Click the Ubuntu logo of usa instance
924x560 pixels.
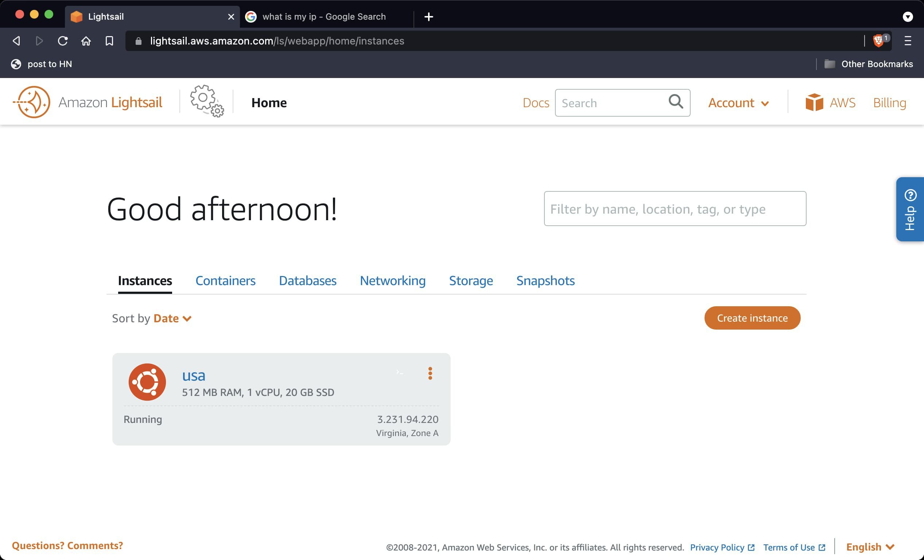click(x=147, y=382)
